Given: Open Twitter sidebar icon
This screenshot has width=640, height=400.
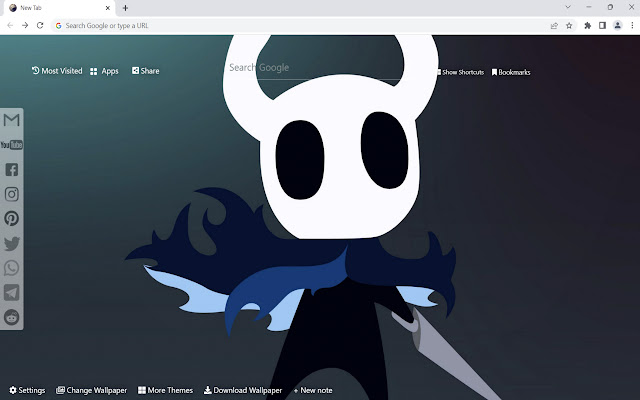Looking at the screenshot, I should click(11, 244).
